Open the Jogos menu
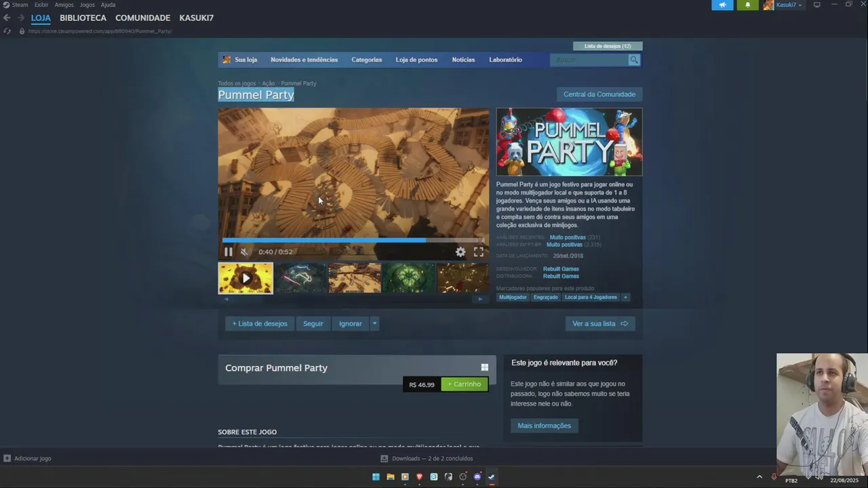Image resolution: width=868 pixels, height=488 pixels. (87, 5)
